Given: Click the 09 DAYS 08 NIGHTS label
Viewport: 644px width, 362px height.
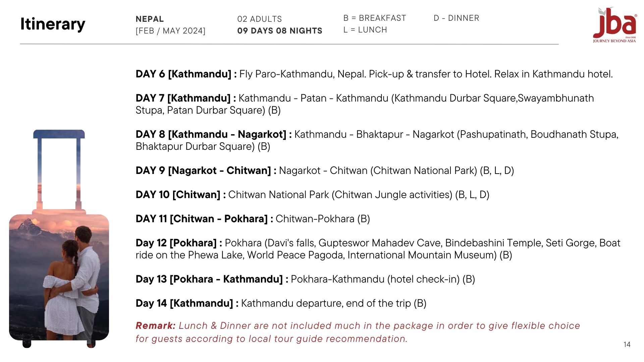Looking at the screenshot, I should click(x=279, y=31).
